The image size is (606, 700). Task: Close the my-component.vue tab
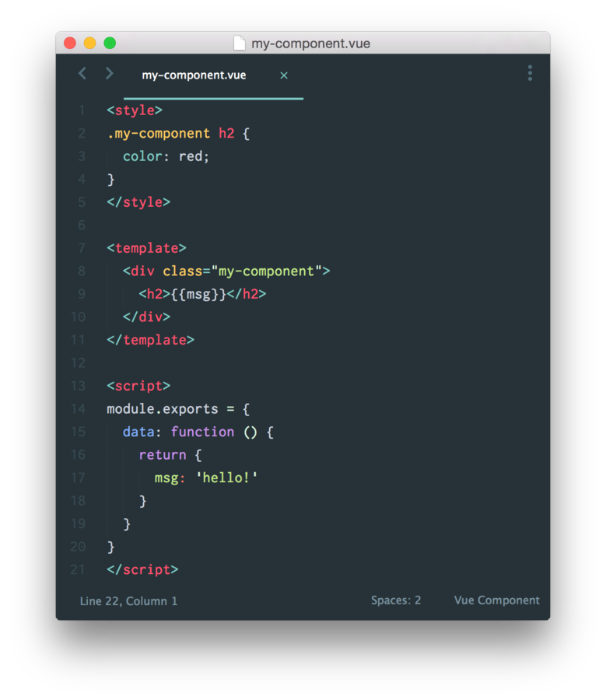click(284, 75)
